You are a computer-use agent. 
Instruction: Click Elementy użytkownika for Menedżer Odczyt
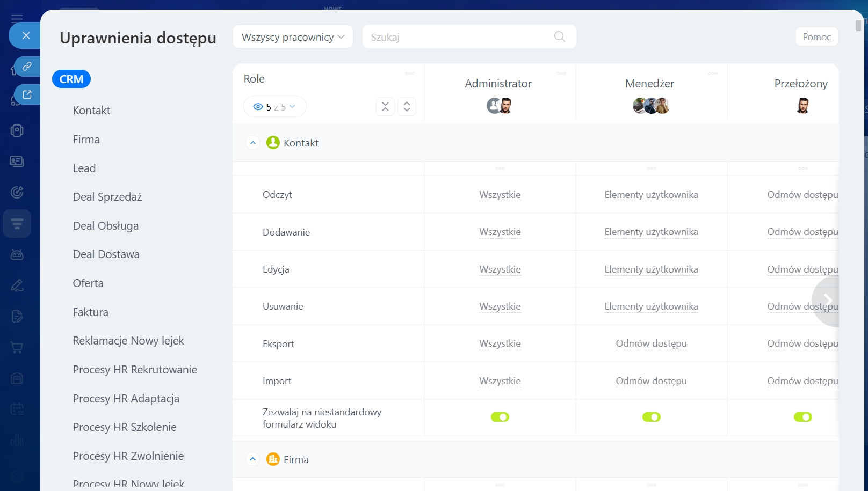pyautogui.click(x=651, y=195)
